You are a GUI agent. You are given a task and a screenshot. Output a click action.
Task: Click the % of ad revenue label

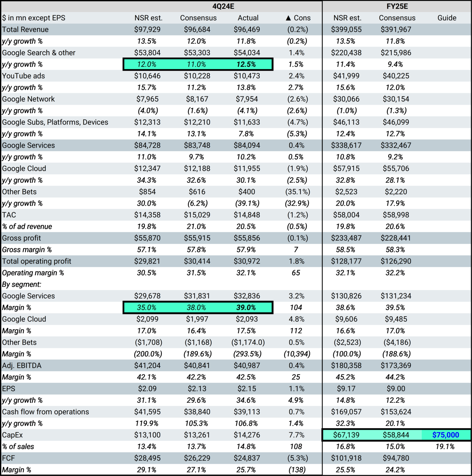pos(27,227)
